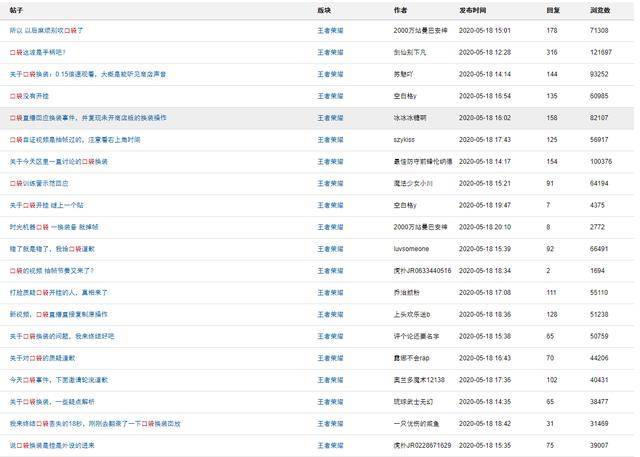The image size is (640, 457).
Task: Click the timestamp 2020-05-18 20:10
Action: (485, 227)
